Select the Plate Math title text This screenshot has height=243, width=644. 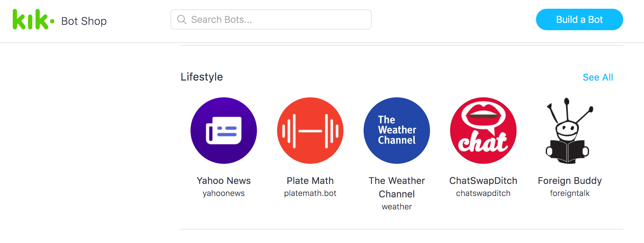coord(310,181)
